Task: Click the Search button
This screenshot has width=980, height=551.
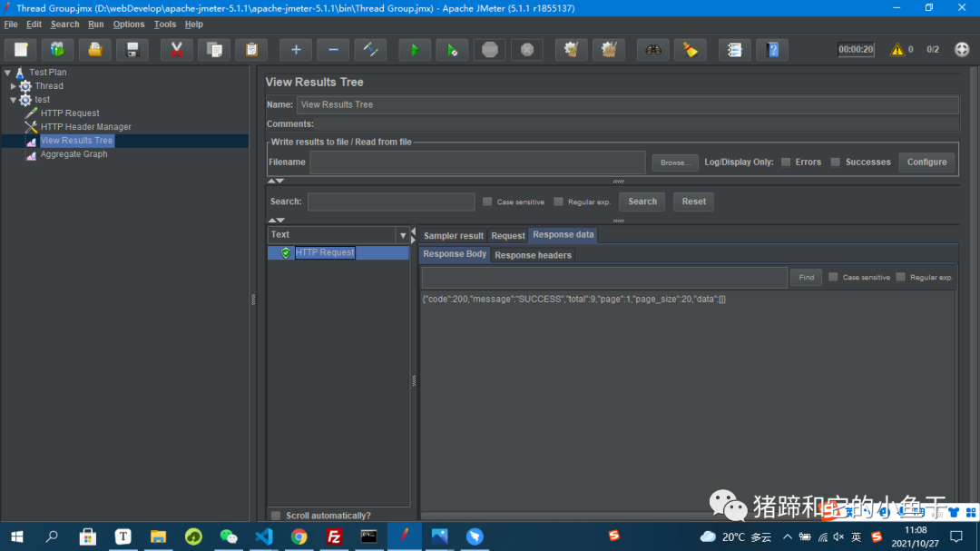Action: (x=642, y=202)
